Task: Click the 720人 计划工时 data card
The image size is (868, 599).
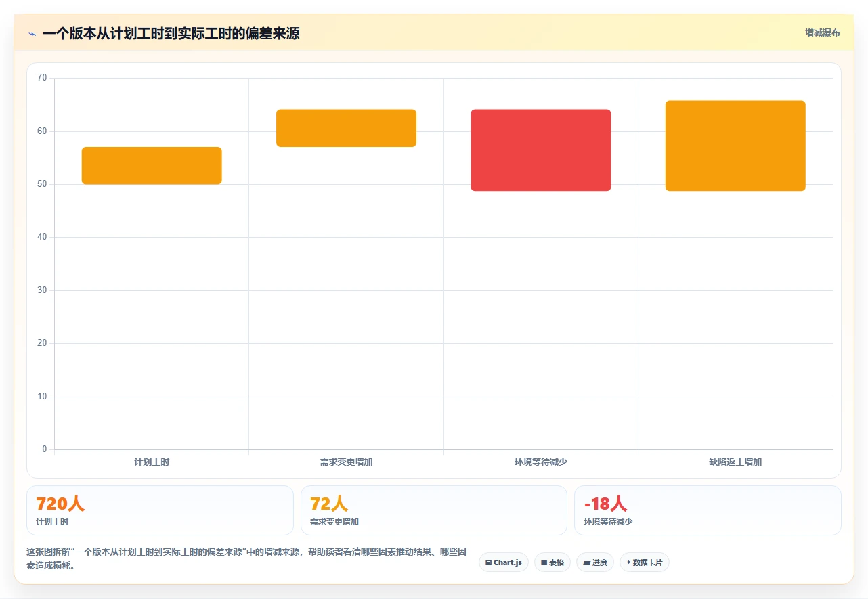Action: click(160, 510)
